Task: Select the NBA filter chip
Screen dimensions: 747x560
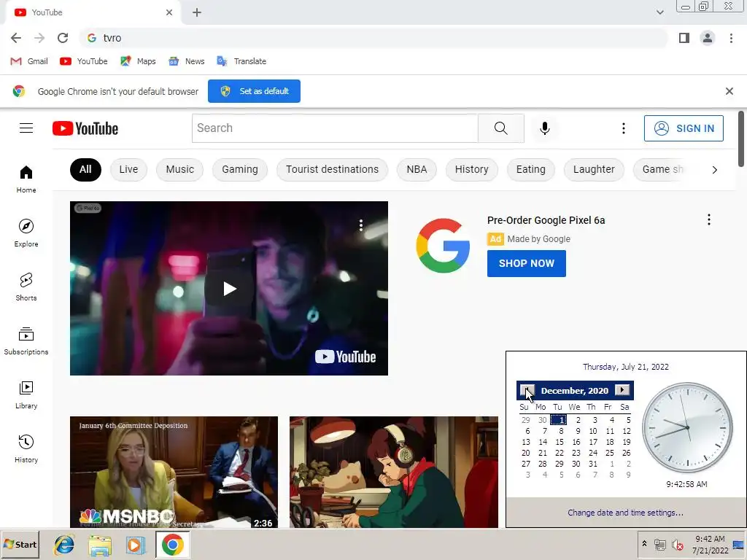Action: pyautogui.click(x=417, y=169)
